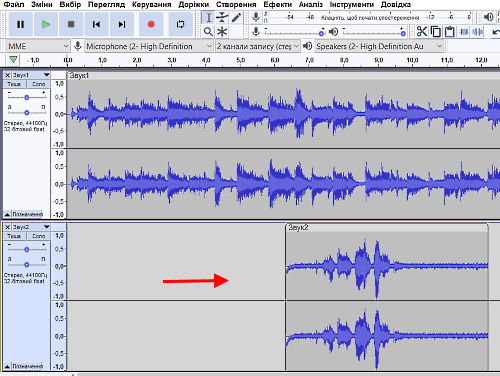This screenshot has width=500, height=376.
Task: Select the Multi-tool asterisk icon
Action: pyautogui.click(x=222, y=32)
